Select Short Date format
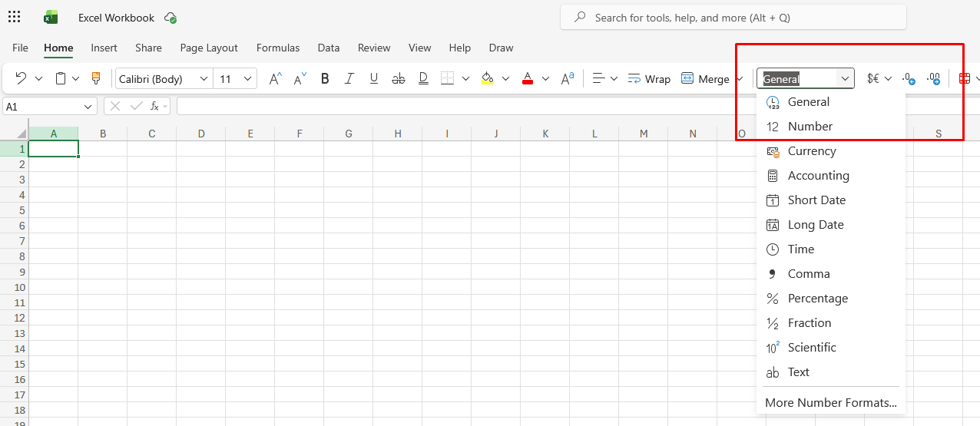Screen dimensions: 980x426 [x=831, y=200]
